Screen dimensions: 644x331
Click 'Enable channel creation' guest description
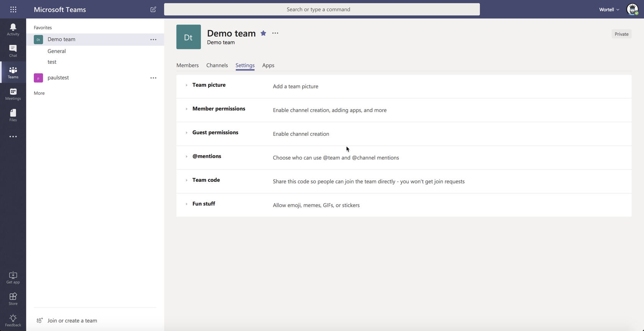click(301, 134)
